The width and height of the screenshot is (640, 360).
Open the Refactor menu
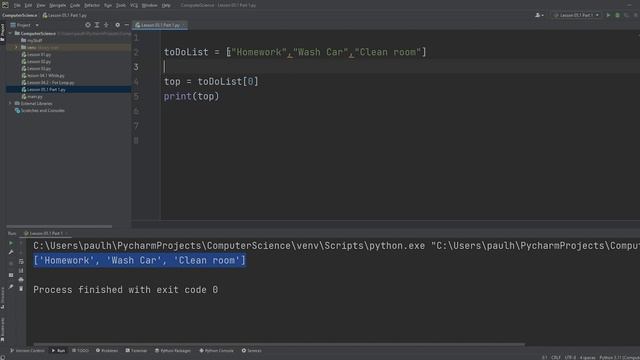coord(92,5)
